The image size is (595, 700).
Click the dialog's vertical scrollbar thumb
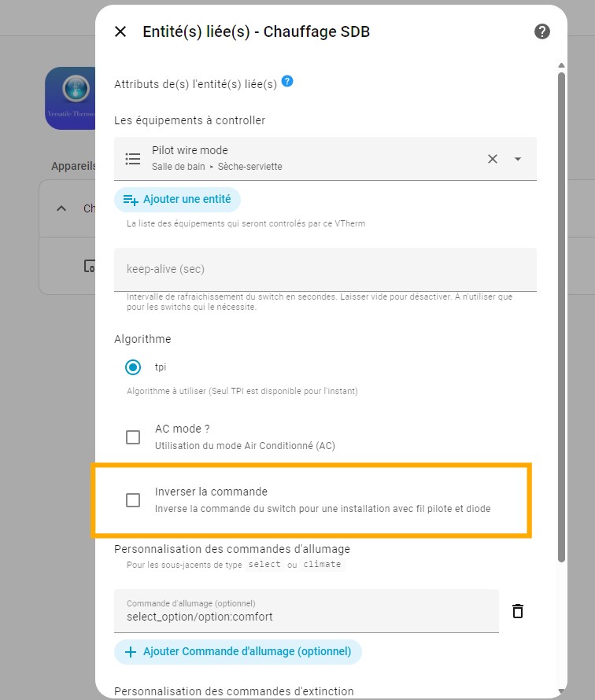click(561, 317)
